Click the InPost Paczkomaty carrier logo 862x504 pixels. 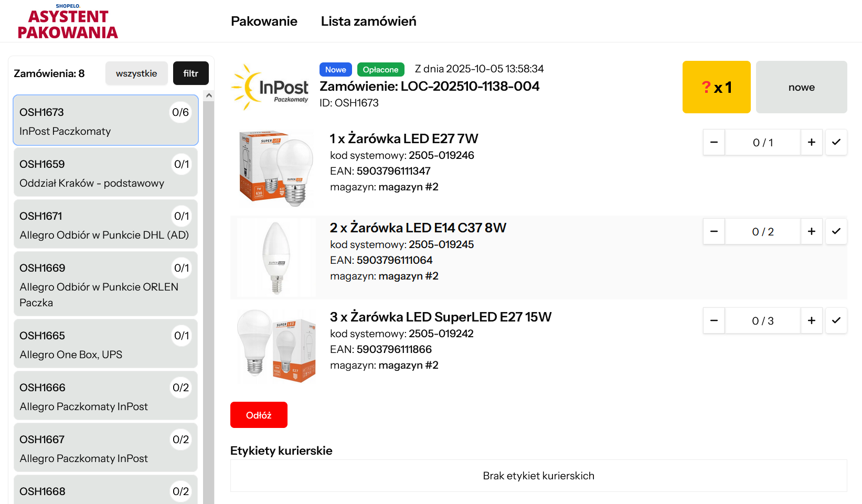[x=270, y=87]
